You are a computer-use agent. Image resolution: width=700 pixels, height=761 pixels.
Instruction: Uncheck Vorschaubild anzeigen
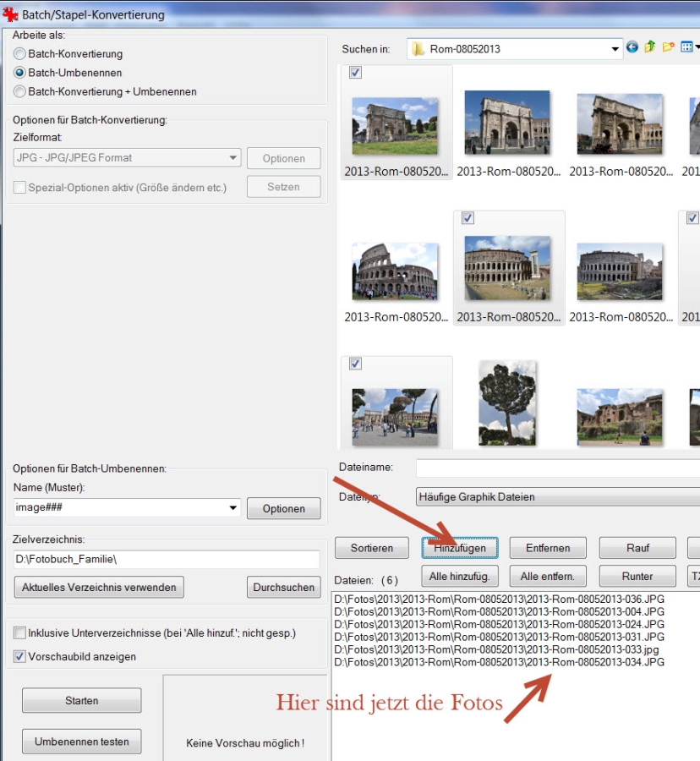(19, 657)
